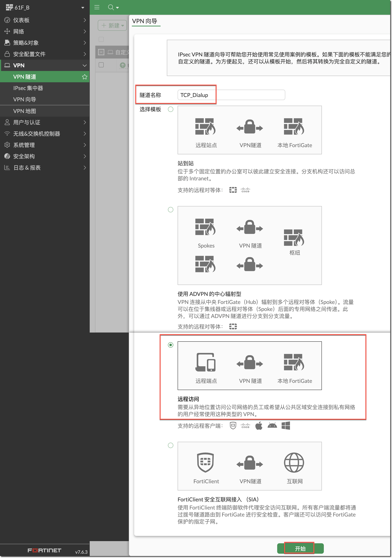
Task: Click the 远程端点 devices icon
Action: [205, 362]
